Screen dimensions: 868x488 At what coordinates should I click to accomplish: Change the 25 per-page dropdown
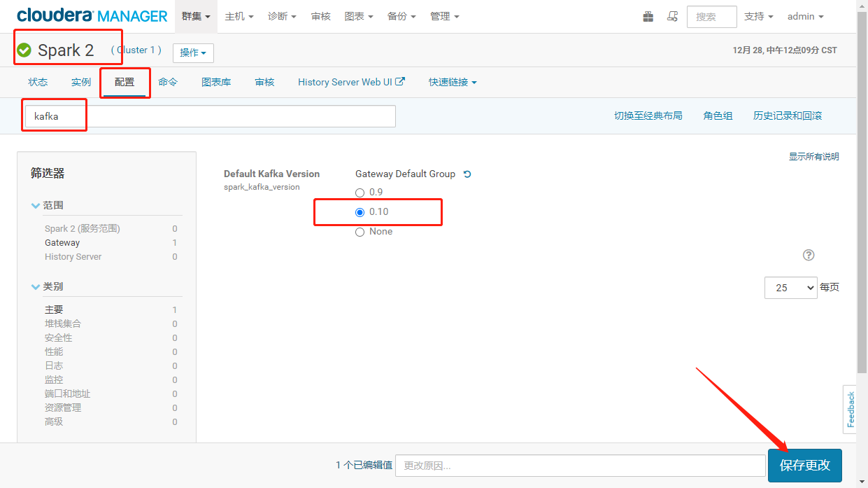pos(791,288)
